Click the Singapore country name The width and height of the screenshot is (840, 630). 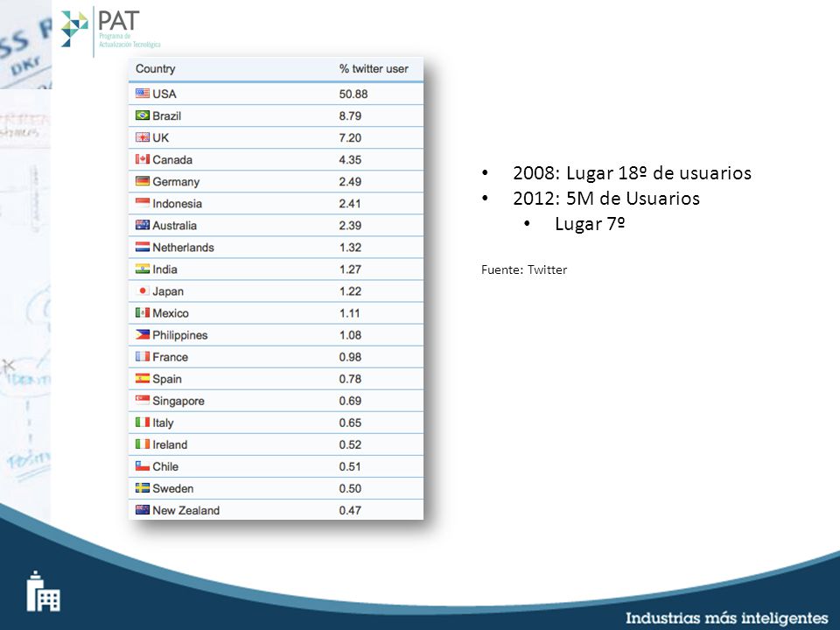(x=178, y=402)
